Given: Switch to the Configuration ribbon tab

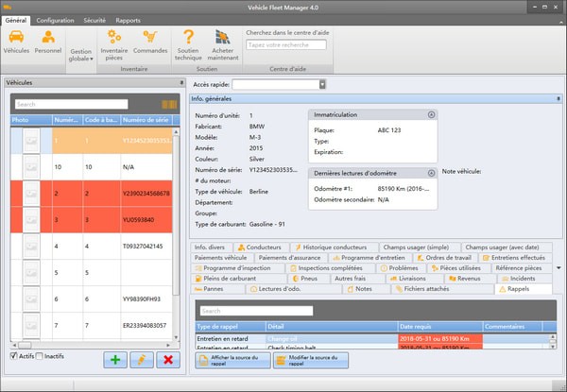Looking at the screenshot, I should coord(56,19).
